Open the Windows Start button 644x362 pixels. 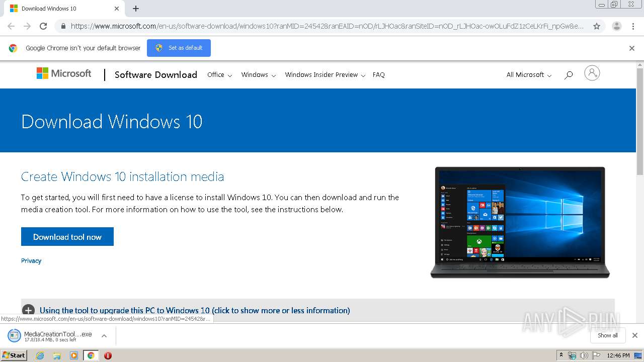(14, 355)
